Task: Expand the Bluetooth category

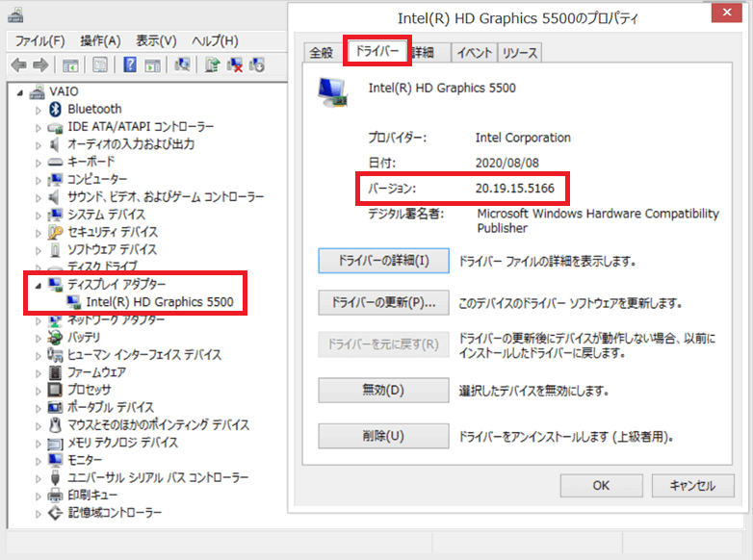Action: click(39, 110)
